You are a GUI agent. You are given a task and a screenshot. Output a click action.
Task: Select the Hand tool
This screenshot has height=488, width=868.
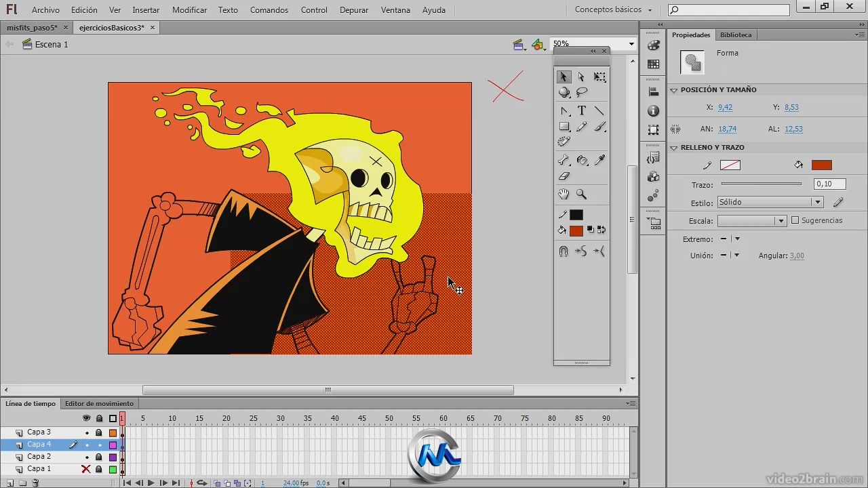(564, 195)
